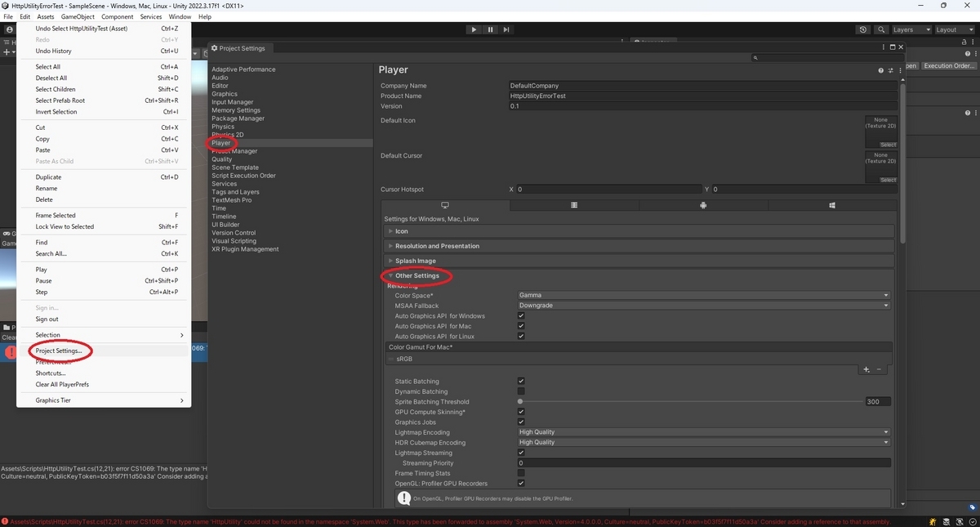
Task: Toggle Graphics Jobs checkbox
Action: [x=521, y=422]
